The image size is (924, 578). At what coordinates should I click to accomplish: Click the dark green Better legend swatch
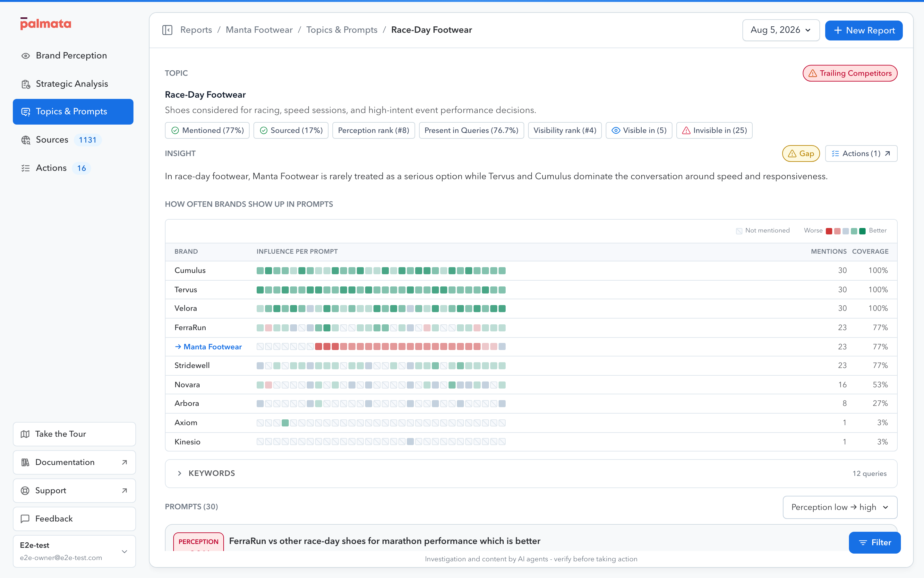(862, 231)
